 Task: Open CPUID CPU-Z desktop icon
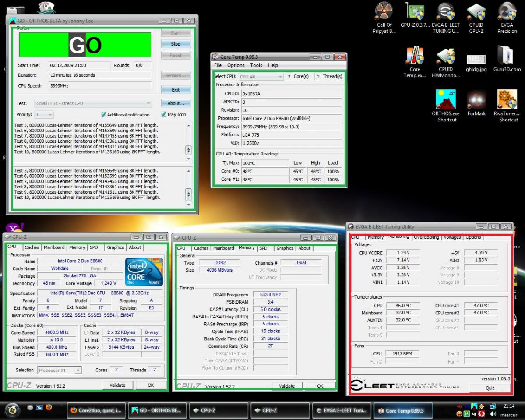pyautogui.click(x=476, y=18)
